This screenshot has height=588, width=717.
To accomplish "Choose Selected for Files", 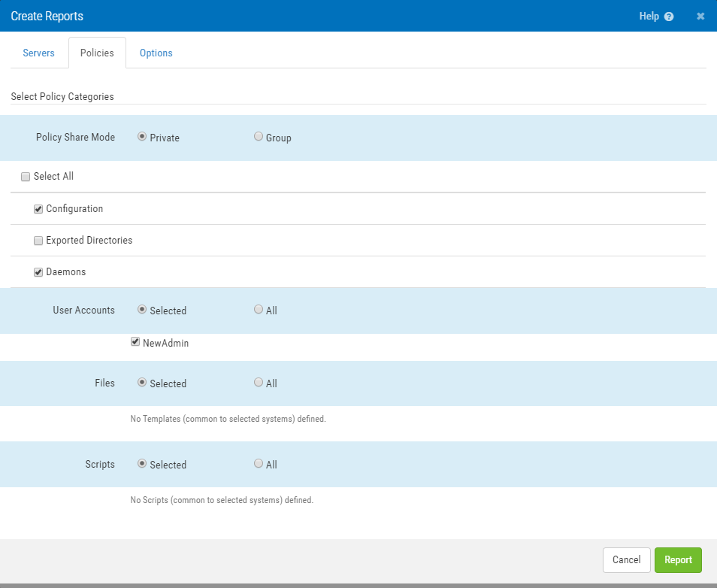I will point(142,383).
